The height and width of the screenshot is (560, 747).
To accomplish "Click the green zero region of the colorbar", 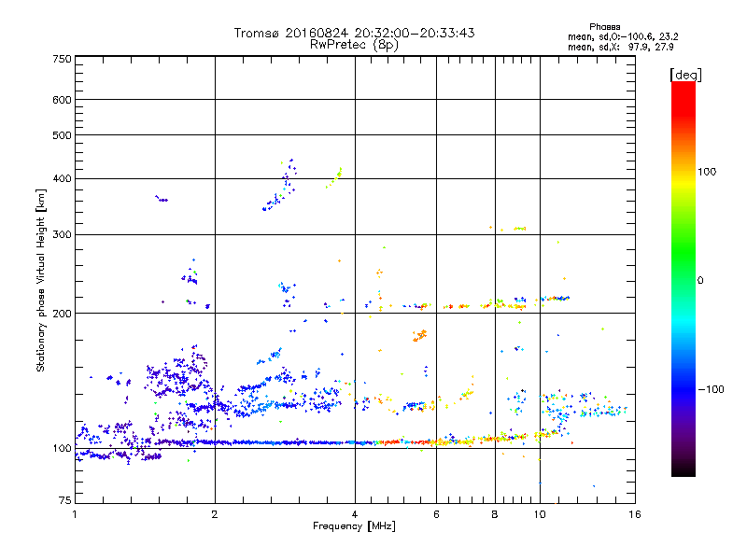I will pos(684,280).
